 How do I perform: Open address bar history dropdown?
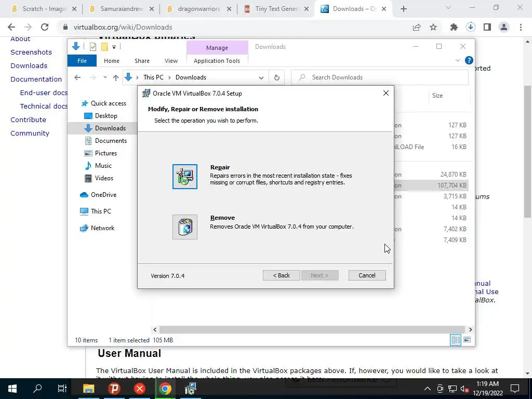[x=261, y=78]
